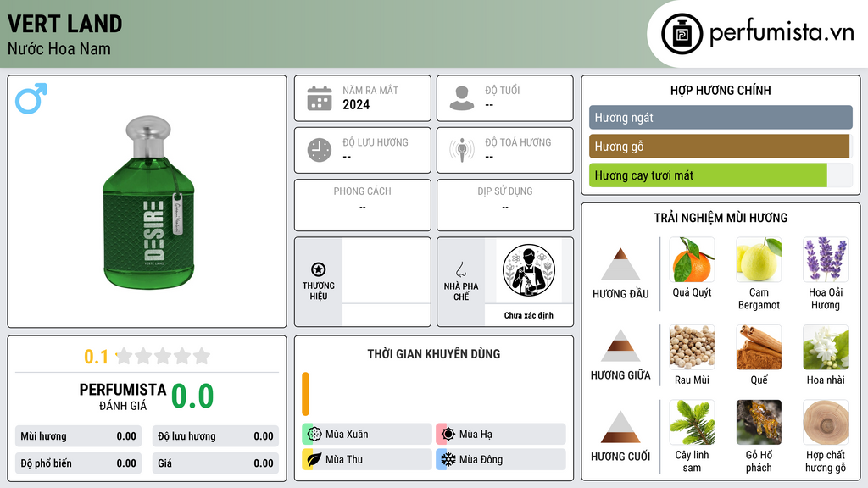Select the Cây linh sam fir image
The image size is (868, 488).
tap(692, 423)
